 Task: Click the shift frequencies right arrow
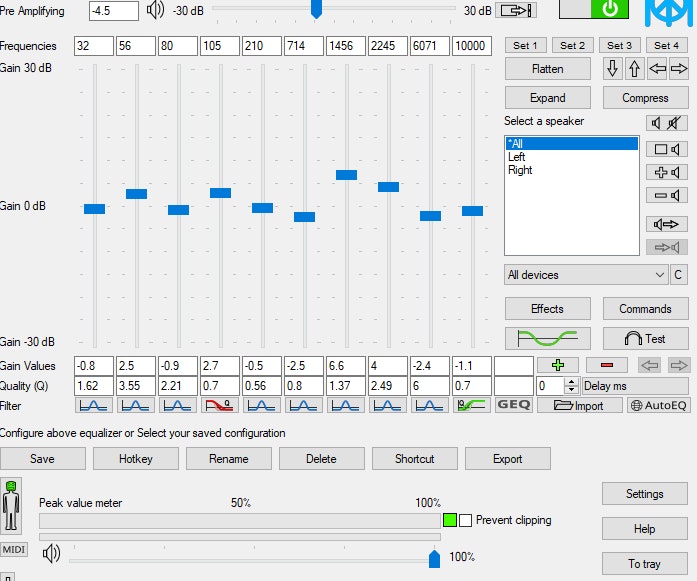pos(679,69)
